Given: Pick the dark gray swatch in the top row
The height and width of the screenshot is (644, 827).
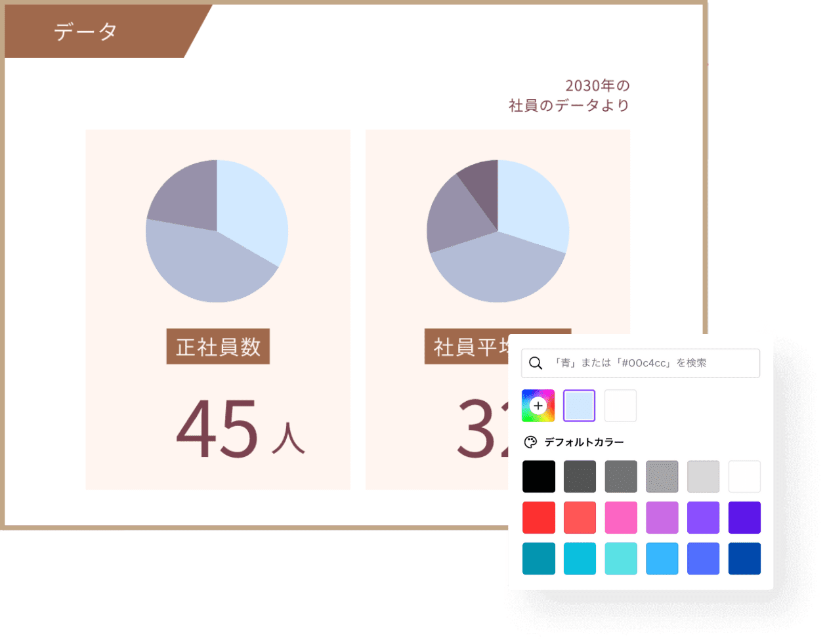Looking at the screenshot, I should coord(580,476).
